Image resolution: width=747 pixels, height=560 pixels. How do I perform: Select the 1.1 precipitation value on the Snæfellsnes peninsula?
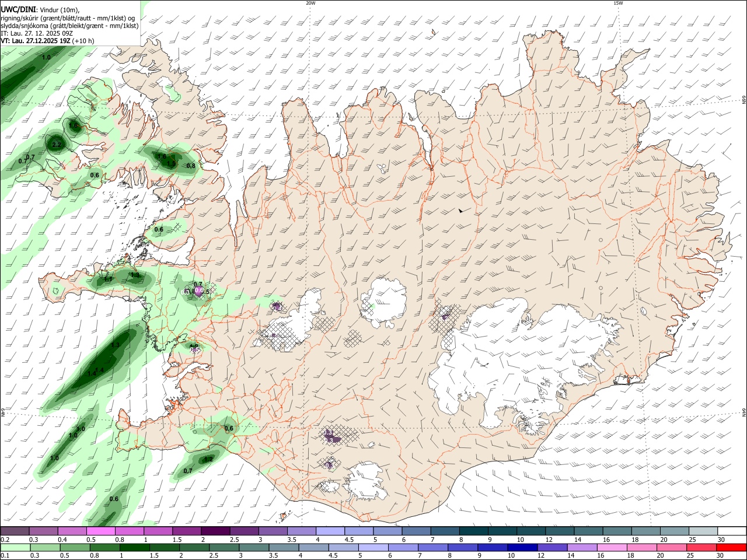[x=108, y=279]
